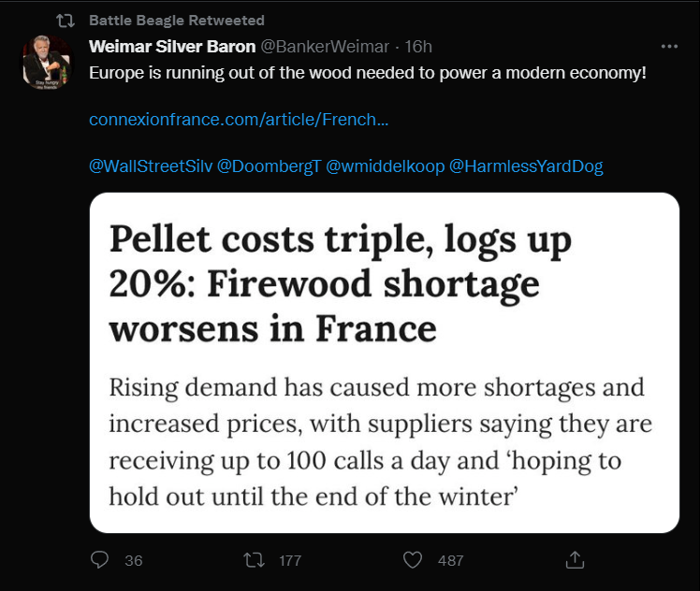The image size is (700, 591).
Task: Like the tweet with the heart icon
Action: tap(413, 560)
